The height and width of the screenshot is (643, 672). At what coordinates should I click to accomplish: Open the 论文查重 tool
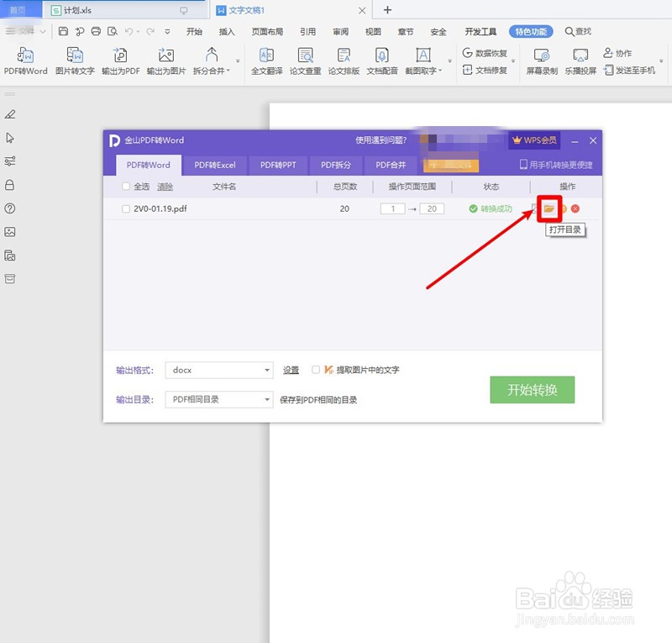[305, 61]
